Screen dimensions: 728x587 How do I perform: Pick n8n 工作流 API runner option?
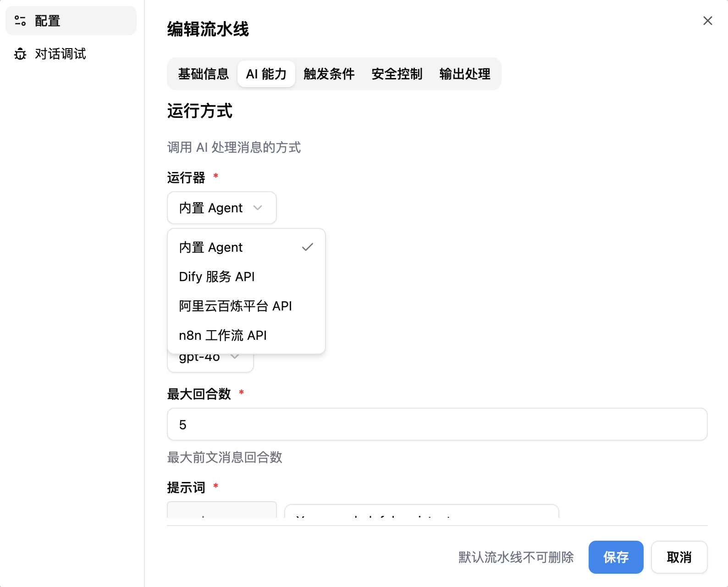pyautogui.click(x=223, y=335)
